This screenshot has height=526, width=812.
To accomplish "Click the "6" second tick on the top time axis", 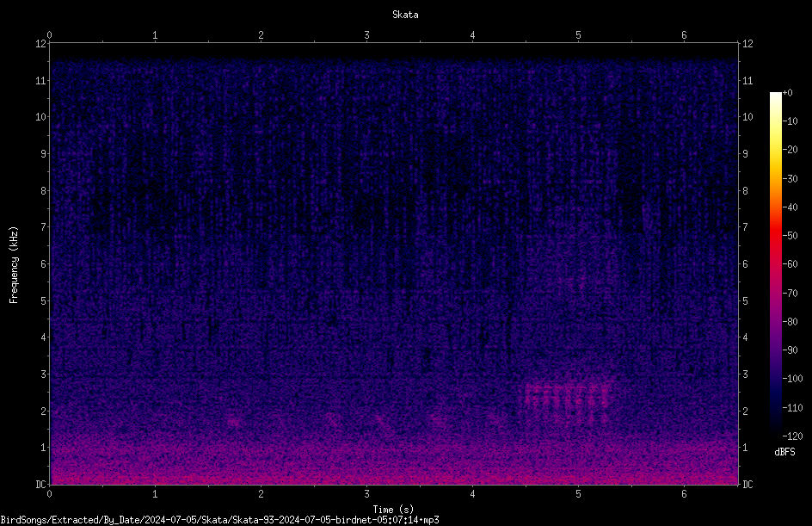I will pyautogui.click(x=684, y=35).
